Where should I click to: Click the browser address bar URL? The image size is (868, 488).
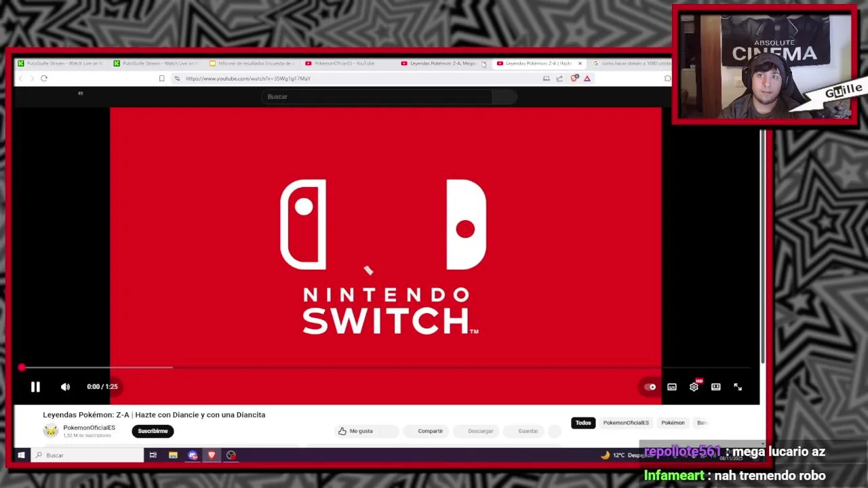click(248, 79)
